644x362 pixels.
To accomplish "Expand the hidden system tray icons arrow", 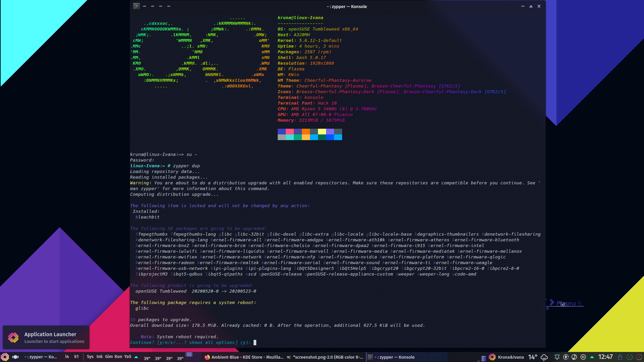I will coord(592,357).
